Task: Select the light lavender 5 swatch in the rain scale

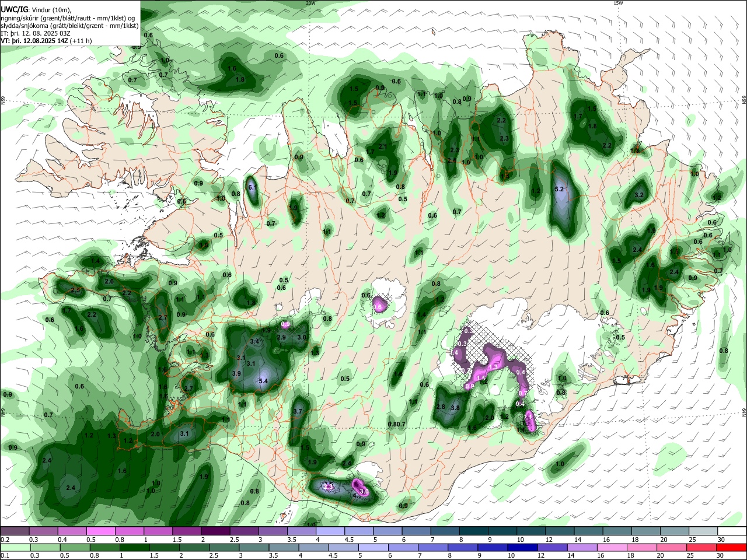Action: (373, 547)
